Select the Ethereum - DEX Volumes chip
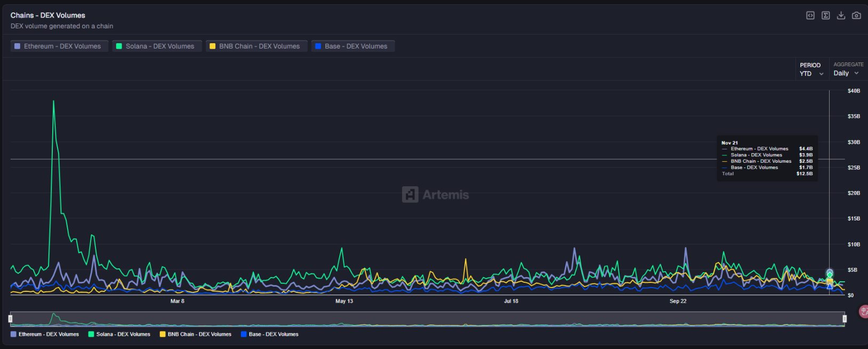This screenshot has width=868, height=349. point(59,46)
